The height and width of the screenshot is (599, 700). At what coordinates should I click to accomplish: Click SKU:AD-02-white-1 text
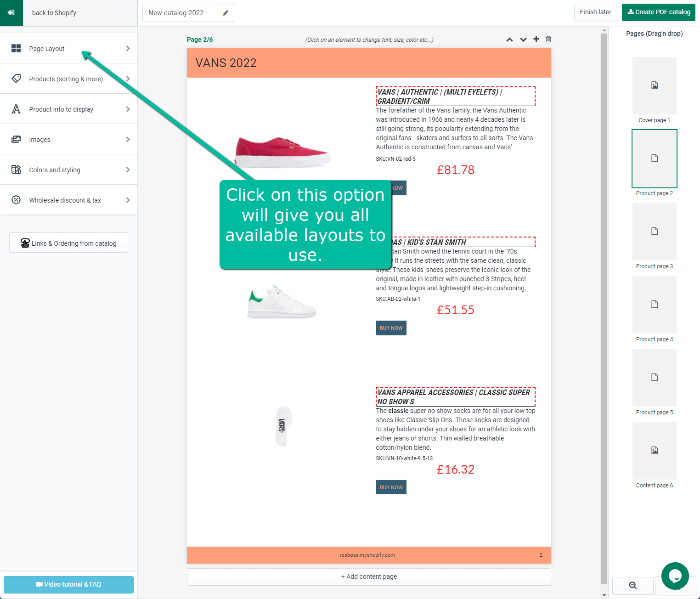398,299
